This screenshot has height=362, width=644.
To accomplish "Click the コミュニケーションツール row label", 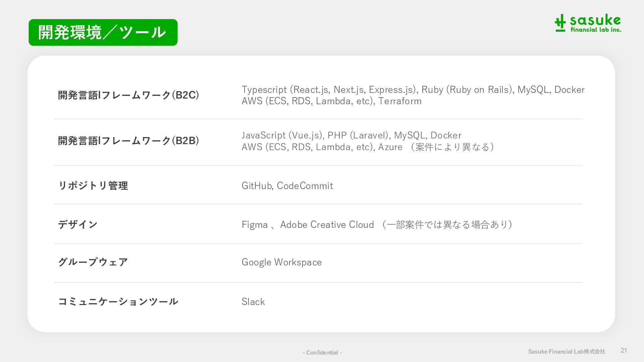I will pyautogui.click(x=118, y=302).
